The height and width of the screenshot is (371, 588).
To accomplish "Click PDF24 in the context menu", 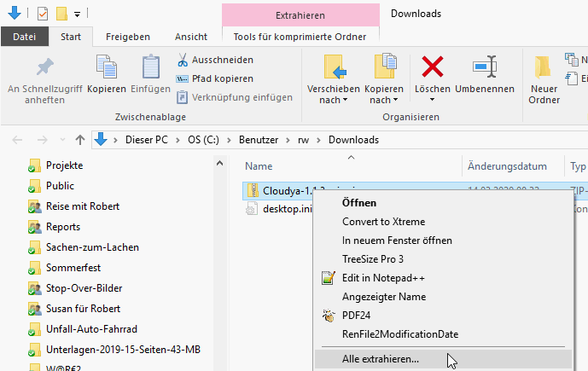I will point(356,316).
